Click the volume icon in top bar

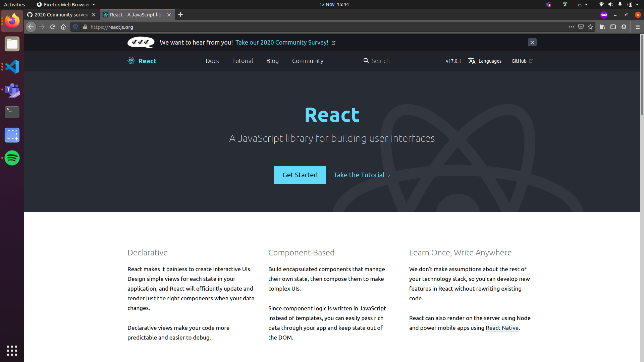[610, 4]
